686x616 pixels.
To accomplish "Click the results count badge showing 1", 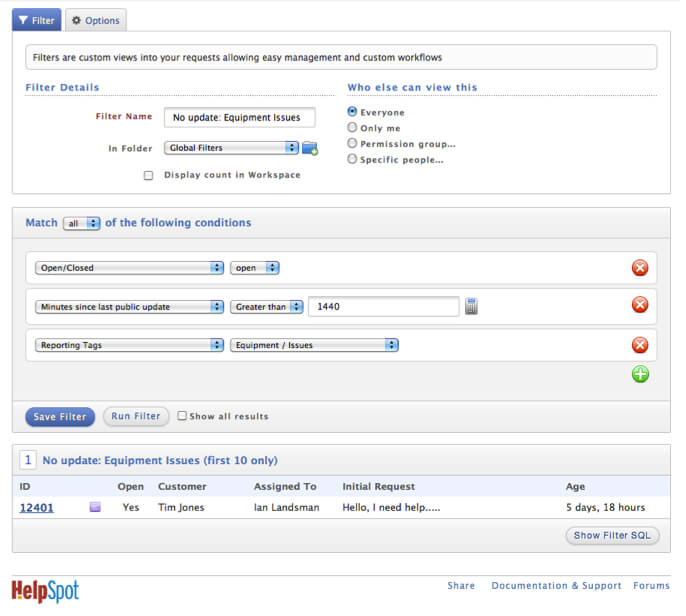I will (x=28, y=460).
